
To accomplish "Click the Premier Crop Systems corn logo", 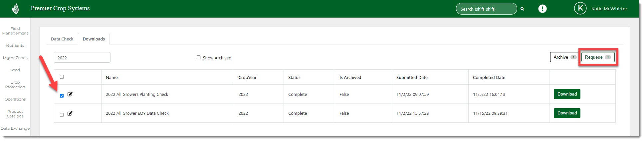I will click(x=15, y=9).
